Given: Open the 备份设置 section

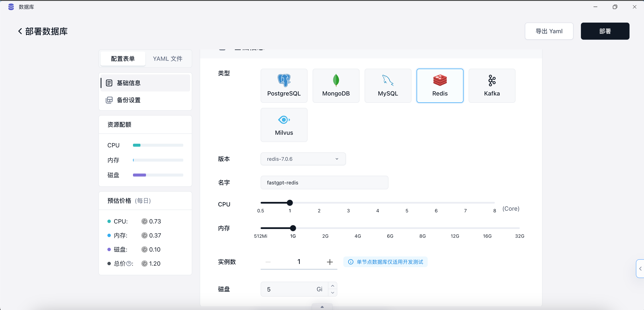Looking at the screenshot, I should (129, 100).
